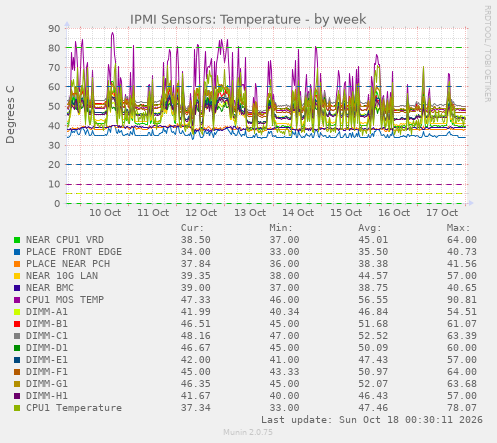Click the NEAR CPU1 VRD green color swatch
Screen dimensions: 497x443
click(17, 240)
